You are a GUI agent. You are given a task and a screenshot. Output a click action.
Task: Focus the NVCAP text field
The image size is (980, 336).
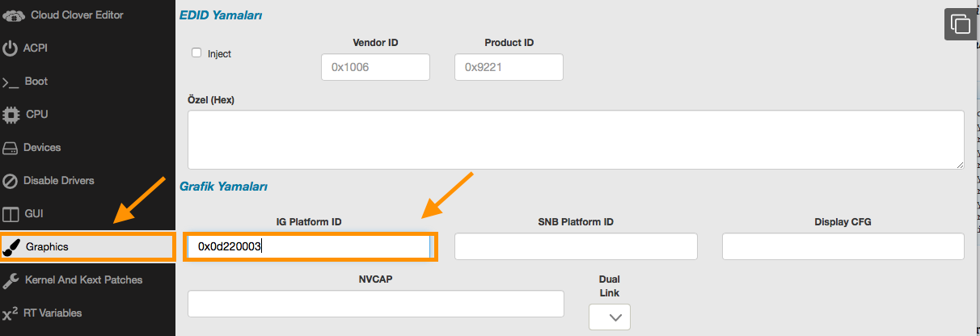(x=375, y=304)
